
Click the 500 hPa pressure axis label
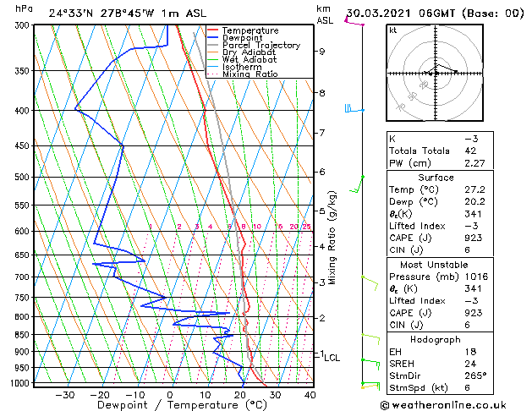pyautogui.click(x=24, y=177)
